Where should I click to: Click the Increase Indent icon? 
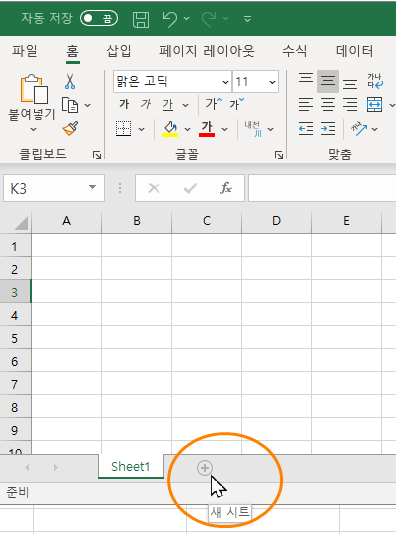pyautogui.click(x=328, y=129)
